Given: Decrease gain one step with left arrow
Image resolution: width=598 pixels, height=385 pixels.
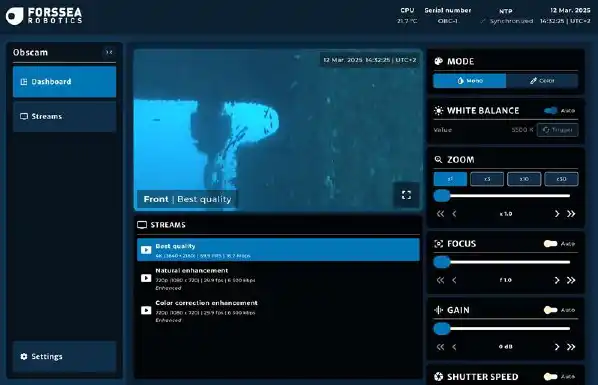Looking at the screenshot, I should click(454, 347).
